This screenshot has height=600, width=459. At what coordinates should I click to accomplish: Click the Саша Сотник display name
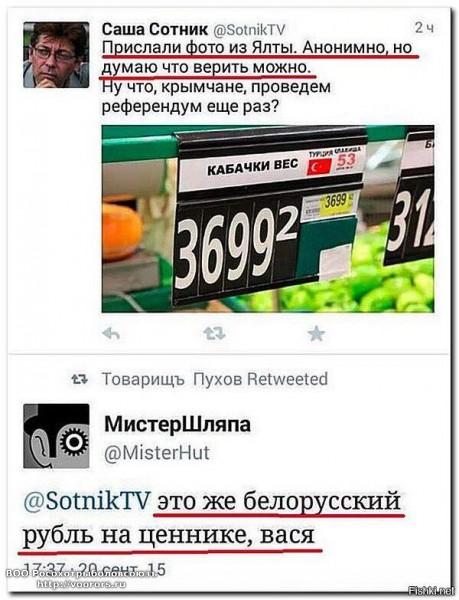155,29
